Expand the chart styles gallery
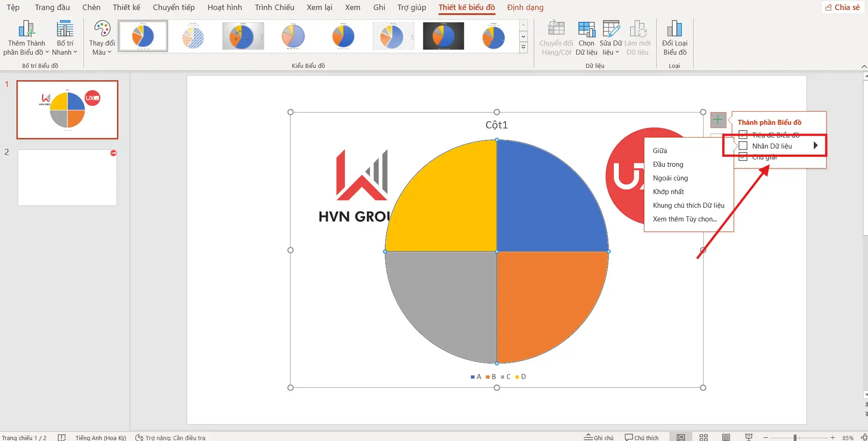This screenshot has width=868, height=441. (x=523, y=47)
